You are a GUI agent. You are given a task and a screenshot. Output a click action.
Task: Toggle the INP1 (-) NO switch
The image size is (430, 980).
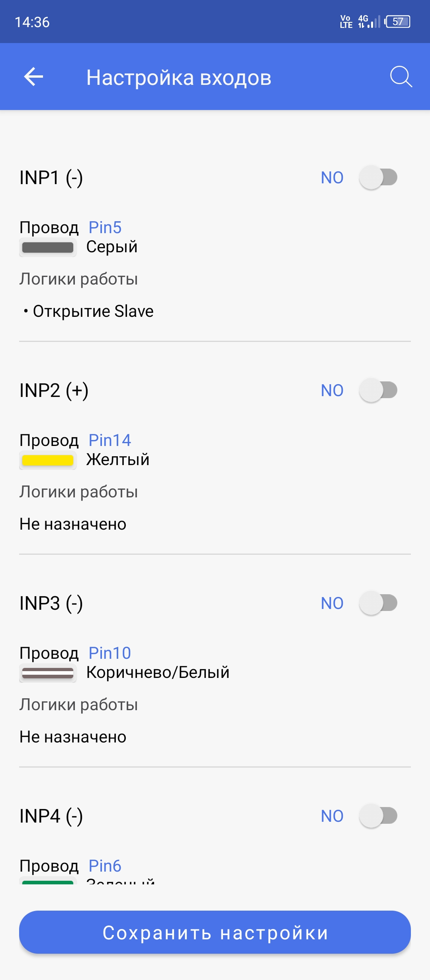coord(378,177)
